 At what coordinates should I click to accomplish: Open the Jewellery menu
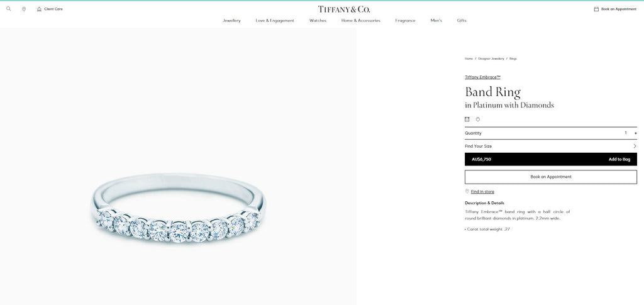231,21
